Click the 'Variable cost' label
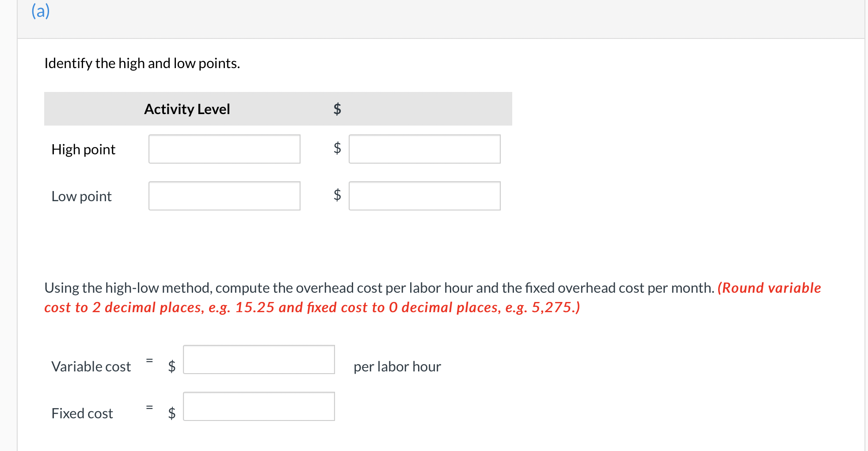 [91, 367]
